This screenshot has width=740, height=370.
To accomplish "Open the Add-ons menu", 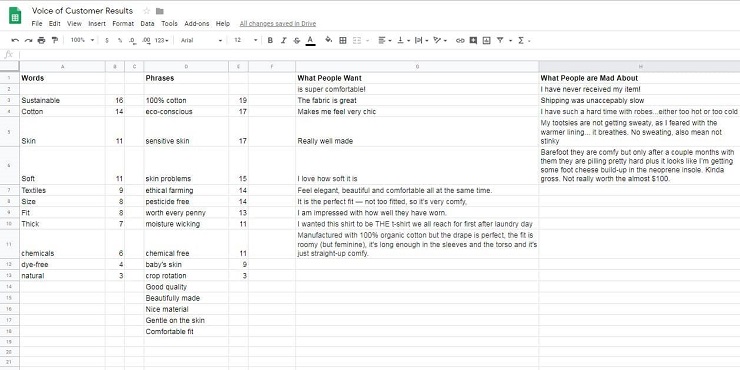I will click(197, 24).
